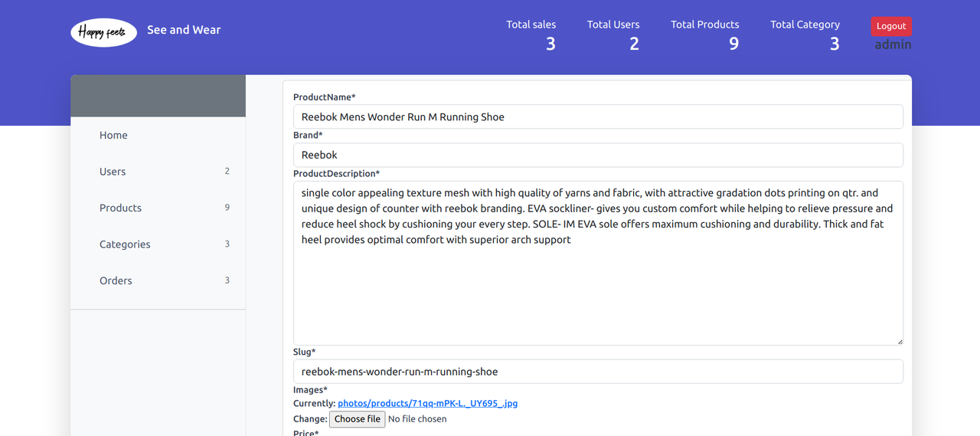The image size is (980, 436).
Task: Click the Products count badge 9
Action: (227, 208)
